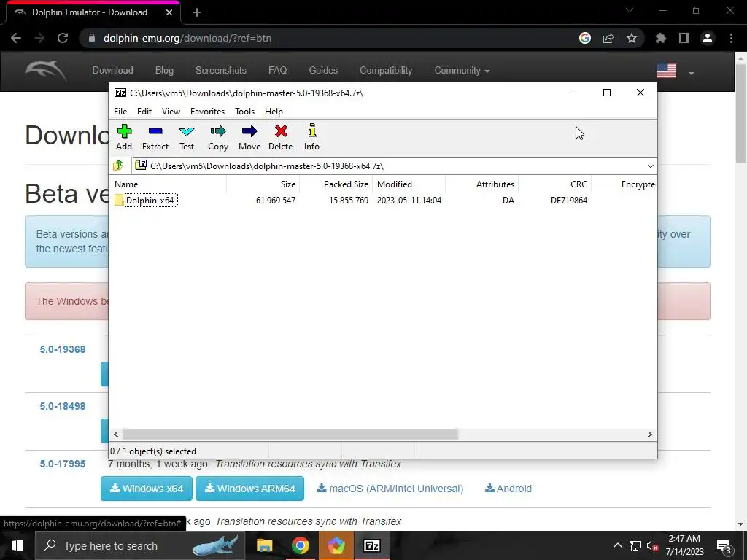Sort by the Packed Size column header
The height and width of the screenshot is (560, 747).
point(336,184)
